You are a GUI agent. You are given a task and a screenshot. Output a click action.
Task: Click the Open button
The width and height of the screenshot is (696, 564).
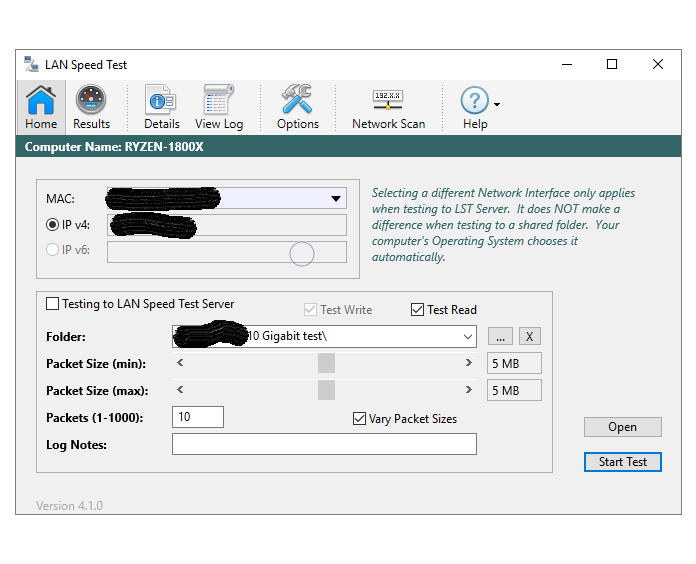click(x=622, y=427)
